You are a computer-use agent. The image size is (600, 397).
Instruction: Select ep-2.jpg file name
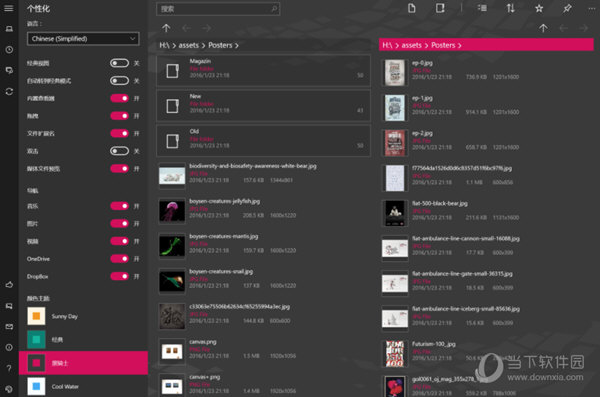coord(422,133)
